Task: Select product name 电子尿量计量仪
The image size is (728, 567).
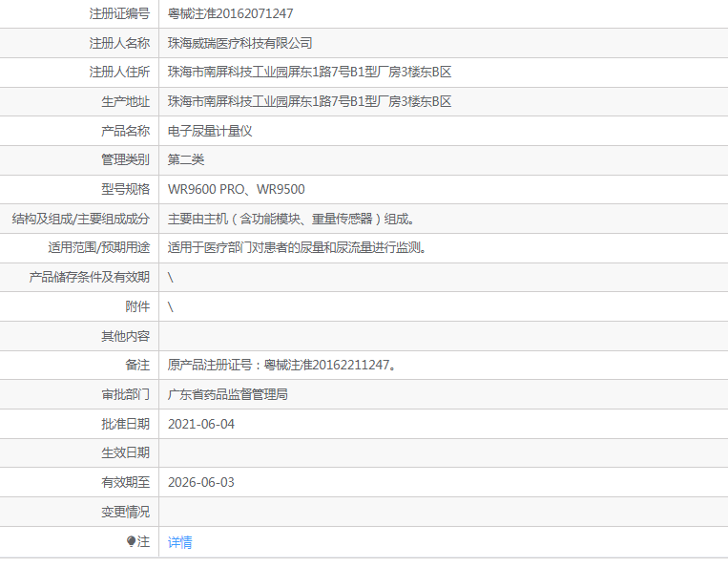Action: click(210, 131)
